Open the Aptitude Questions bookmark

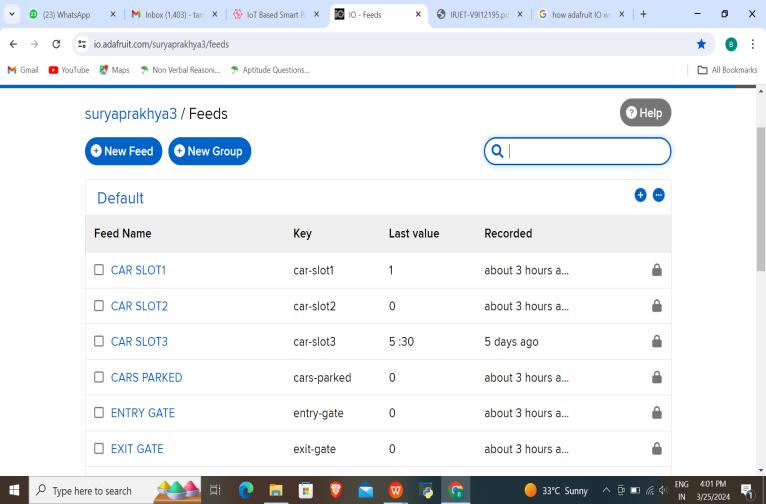[x=270, y=70]
